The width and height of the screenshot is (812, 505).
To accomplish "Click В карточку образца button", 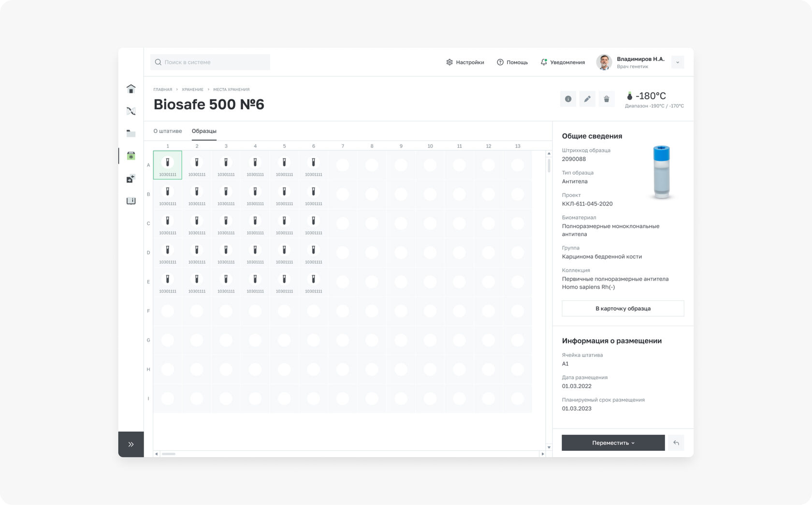I will tap(623, 309).
